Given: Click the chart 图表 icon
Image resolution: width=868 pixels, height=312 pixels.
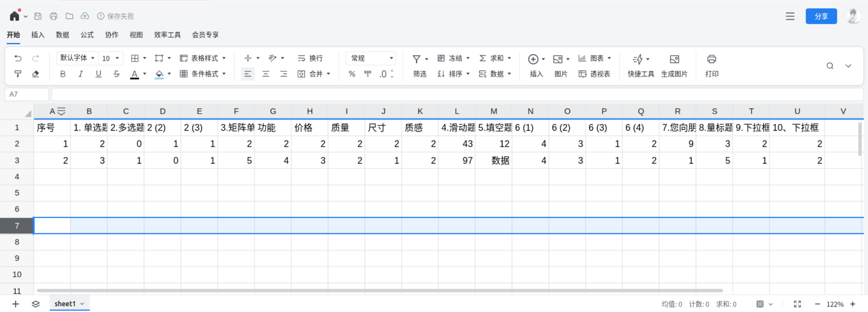Looking at the screenshot, I should [582, 58].
